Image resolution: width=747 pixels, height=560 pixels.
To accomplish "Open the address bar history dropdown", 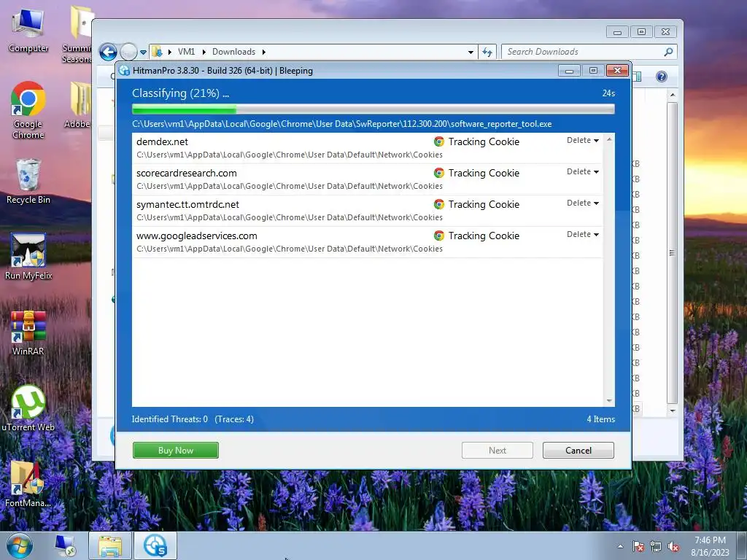I will [471, 52].
